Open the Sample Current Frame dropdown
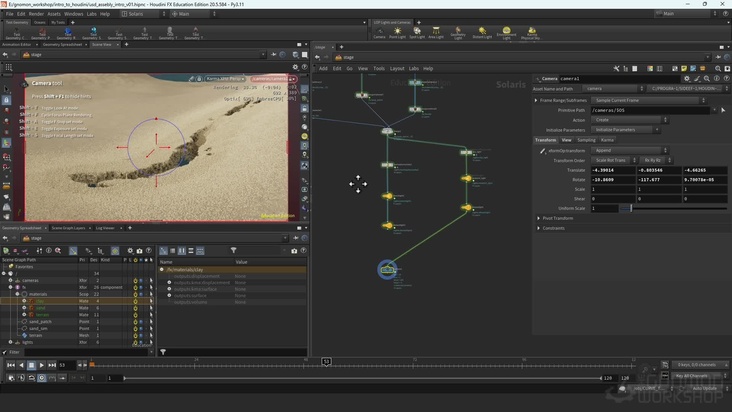The height and width of the screenshot is (412, 732). tap(649, 100)
